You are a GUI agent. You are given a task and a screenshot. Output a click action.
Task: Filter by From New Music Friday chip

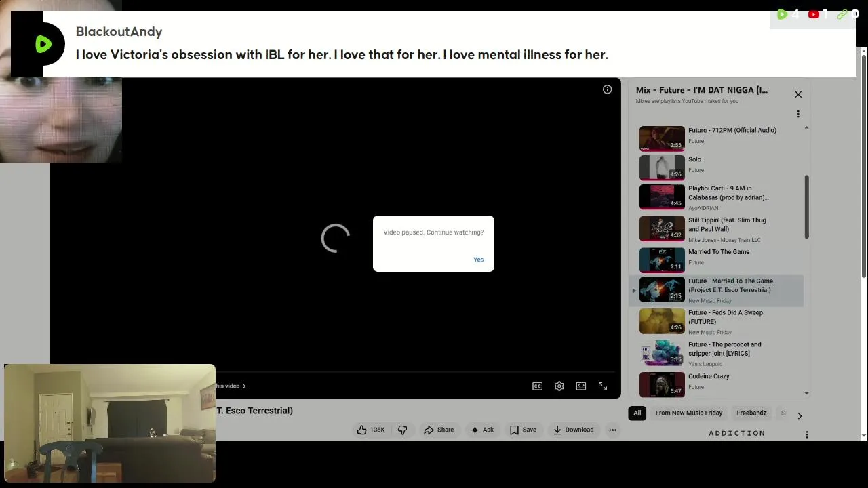click(x=689, y=413)
